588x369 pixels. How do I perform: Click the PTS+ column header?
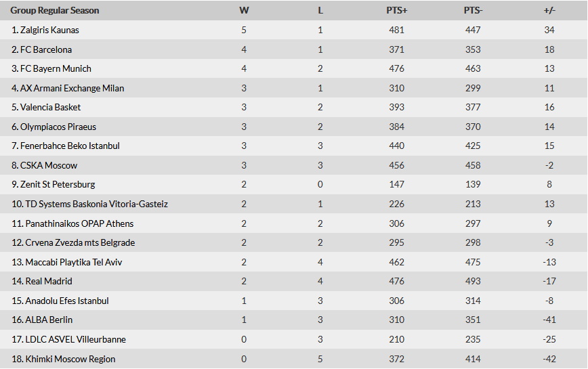[x=397, y=10]
